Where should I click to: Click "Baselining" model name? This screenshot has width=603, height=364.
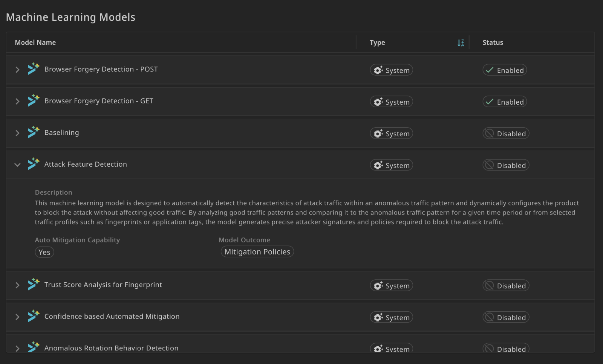click(62, 133)
